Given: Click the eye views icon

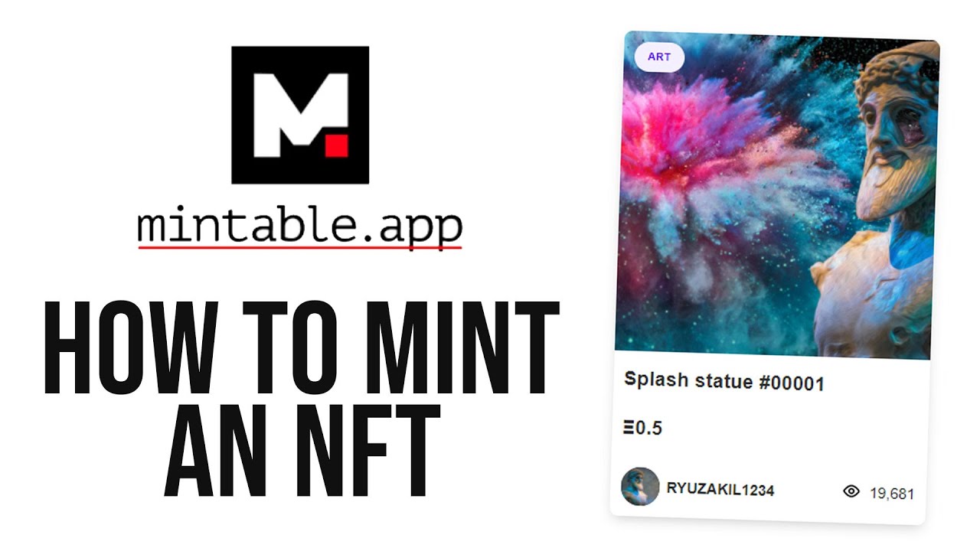Looking at the screenshot, I should click(x=851, y=491).
